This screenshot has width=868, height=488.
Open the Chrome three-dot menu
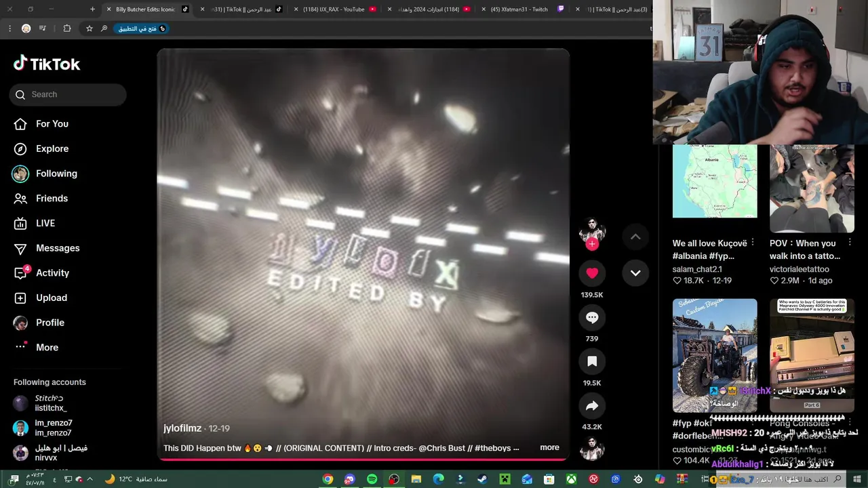point(9,28)
